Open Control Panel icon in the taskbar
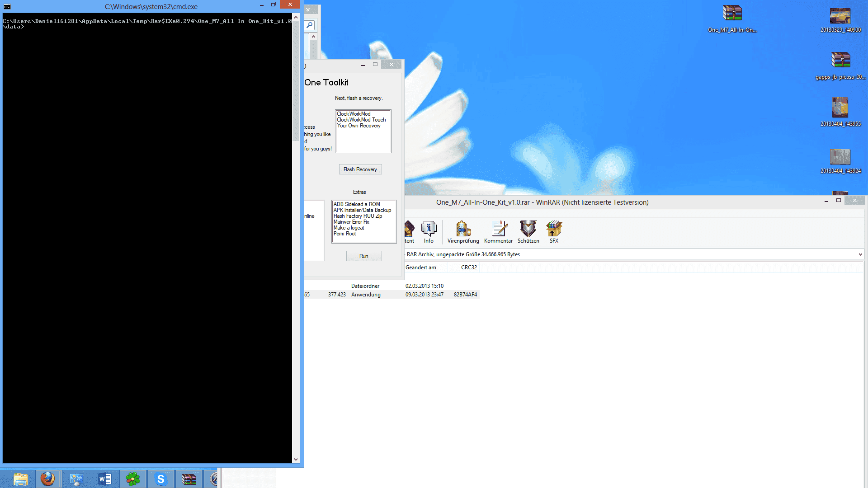868x488 pixels. click(76, 479)
